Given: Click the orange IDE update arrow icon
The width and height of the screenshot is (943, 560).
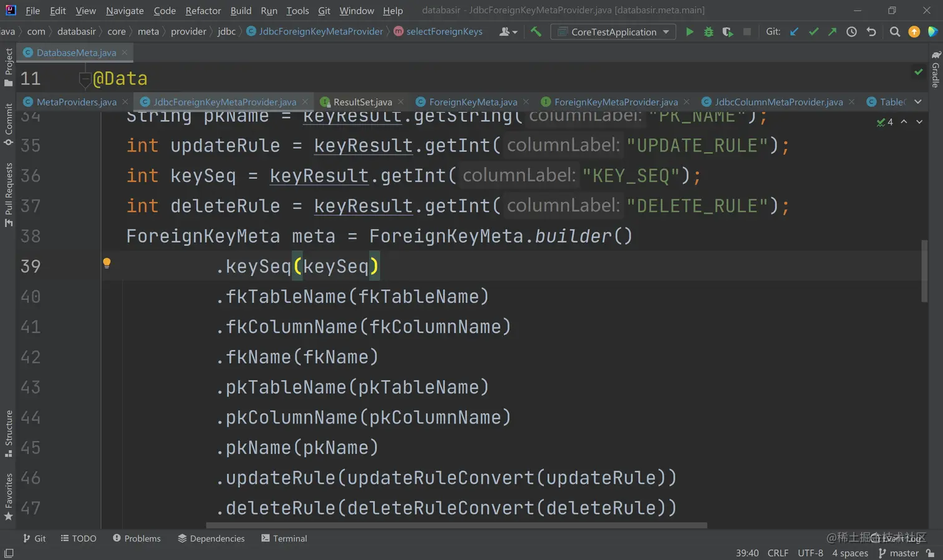Looking at the screenshot, I should (914, 32).
